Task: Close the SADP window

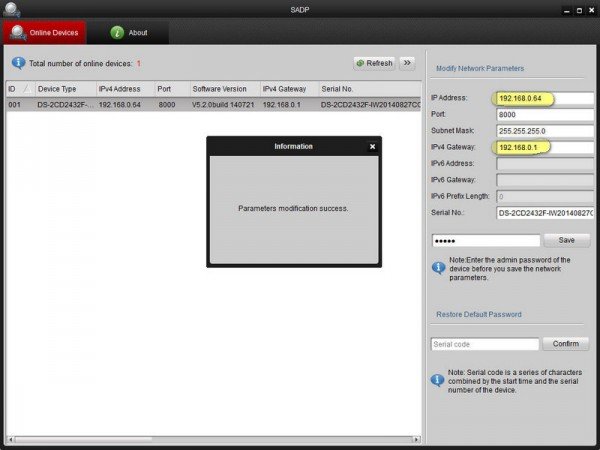Action: tap(592, 11)
